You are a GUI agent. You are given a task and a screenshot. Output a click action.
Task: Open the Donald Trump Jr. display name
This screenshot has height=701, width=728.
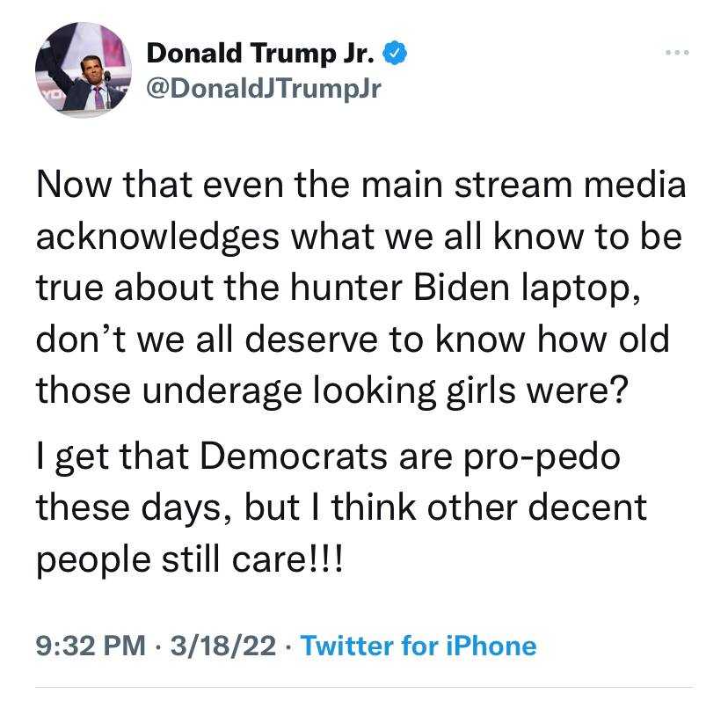tap(260, 53)
